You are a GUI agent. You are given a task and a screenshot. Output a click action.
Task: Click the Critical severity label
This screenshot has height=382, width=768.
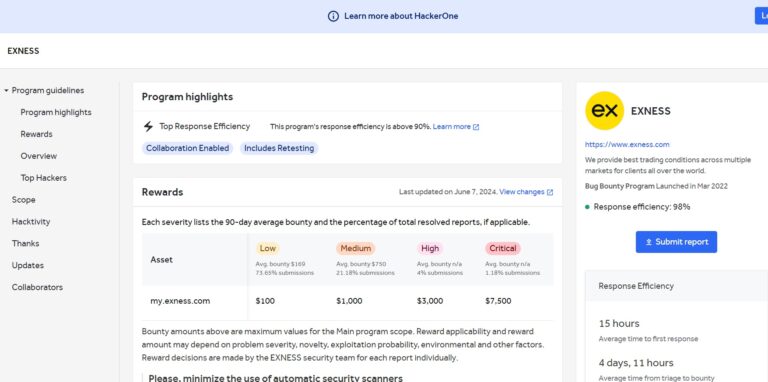[x=503, y=248]
